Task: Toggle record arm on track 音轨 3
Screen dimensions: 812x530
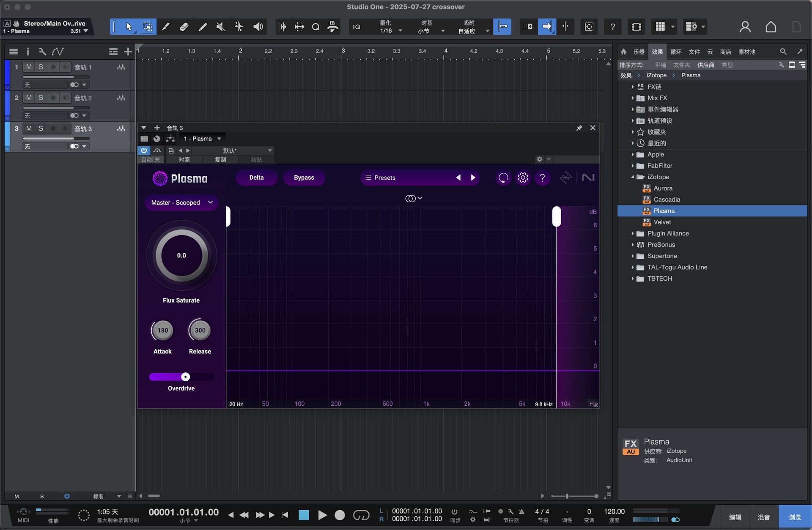Action: click(53, 128)
